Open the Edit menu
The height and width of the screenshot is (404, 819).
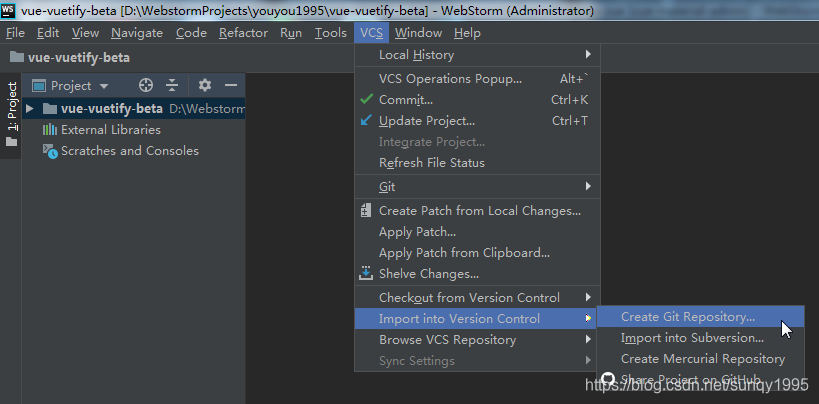[48, 33]
